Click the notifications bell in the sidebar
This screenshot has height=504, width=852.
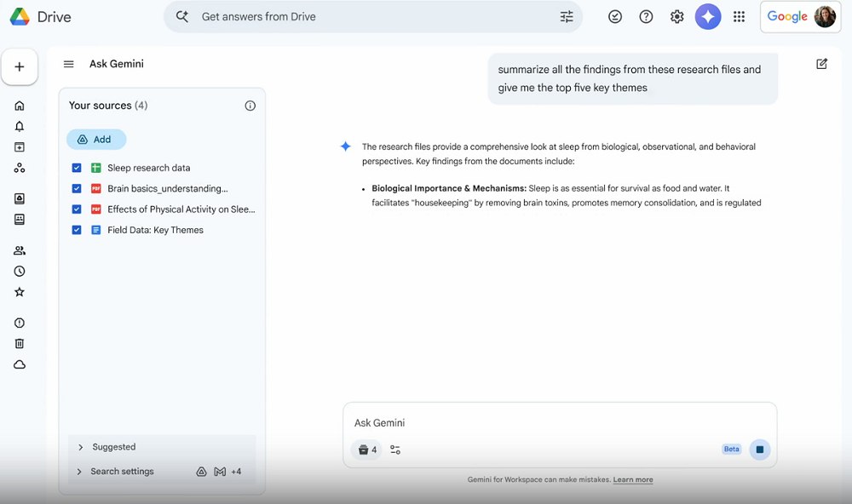coord(20,125)
